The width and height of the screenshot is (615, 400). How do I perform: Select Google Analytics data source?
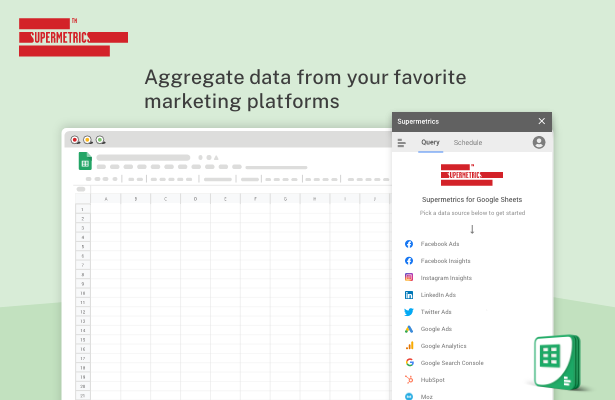[x=443, y=346]
